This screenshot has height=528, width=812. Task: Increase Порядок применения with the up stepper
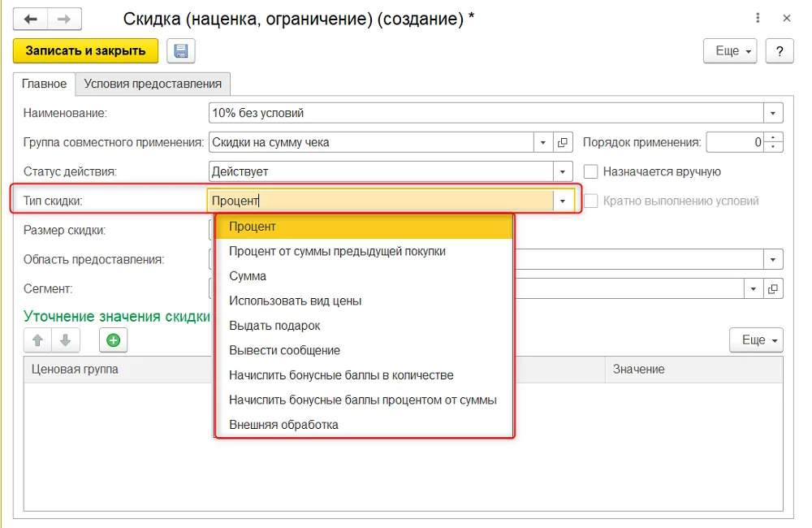point(773,137)
